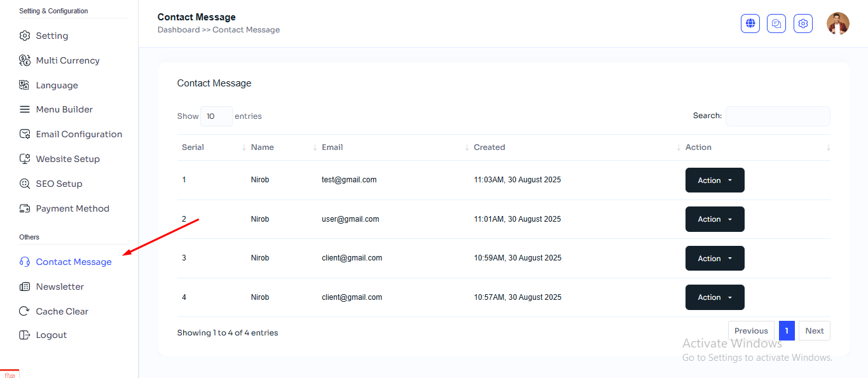Click the Cache Clear refresh icon
Image resolution: width=868 pixels, height=378 pixels.
(25, 311)
